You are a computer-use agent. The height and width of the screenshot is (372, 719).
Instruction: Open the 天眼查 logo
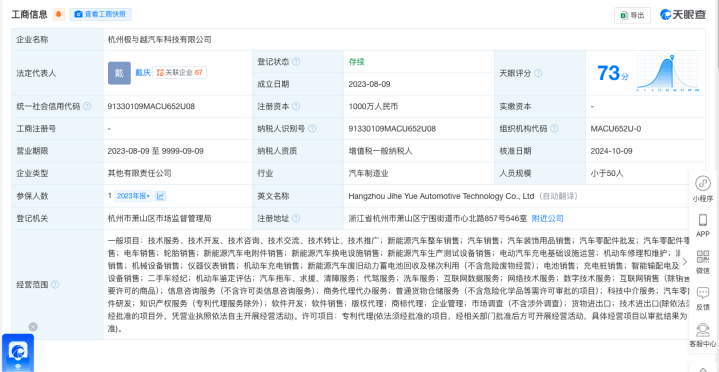(x=683, y=15)
